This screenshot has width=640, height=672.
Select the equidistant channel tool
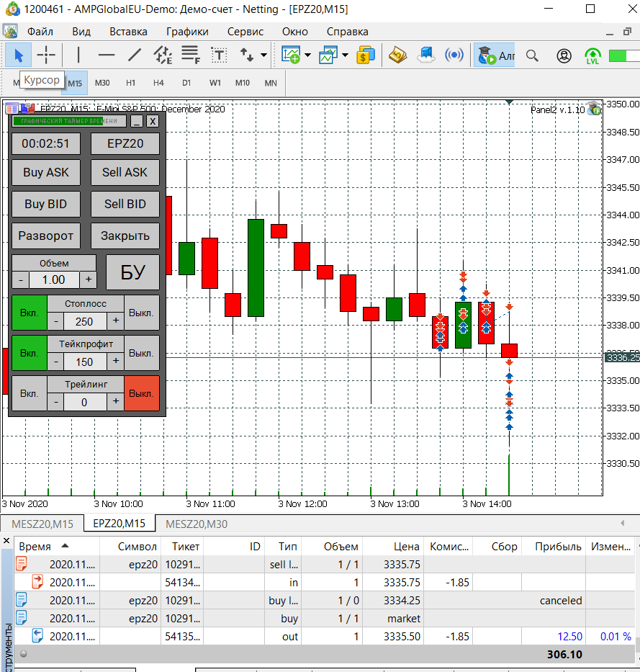(x=163, y=55)
